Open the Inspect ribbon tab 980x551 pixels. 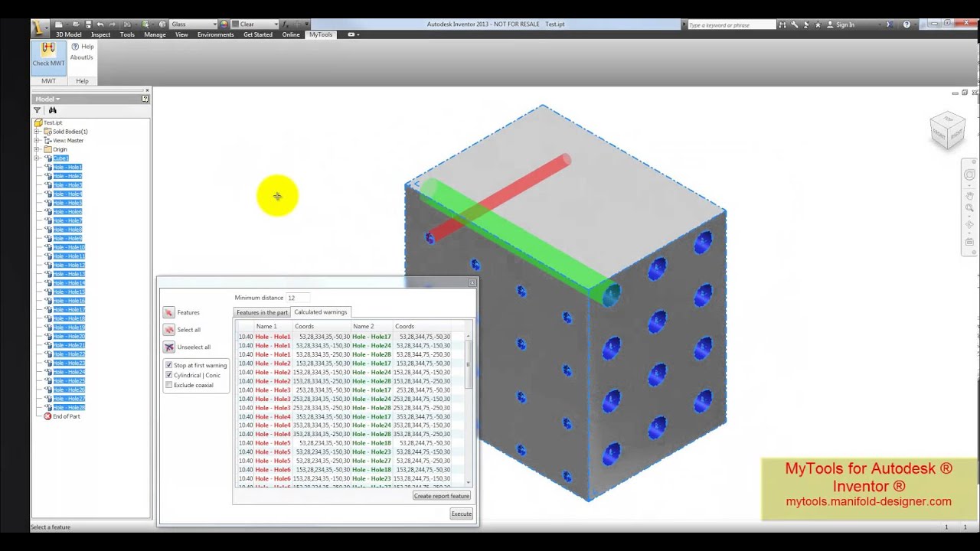coord(100,34)
